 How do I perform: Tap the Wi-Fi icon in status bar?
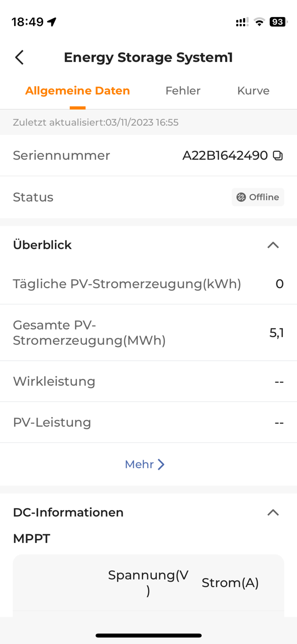click(x=259, y=22)
